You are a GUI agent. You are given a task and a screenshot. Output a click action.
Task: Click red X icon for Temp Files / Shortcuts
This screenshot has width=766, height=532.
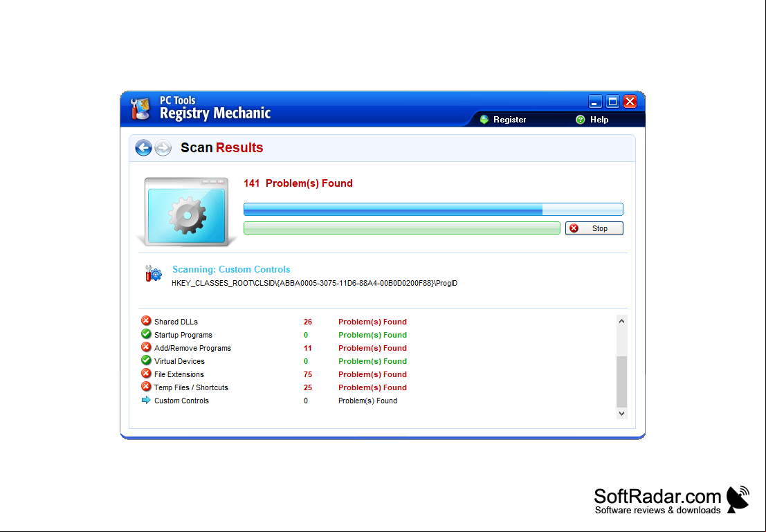point(146,387)
